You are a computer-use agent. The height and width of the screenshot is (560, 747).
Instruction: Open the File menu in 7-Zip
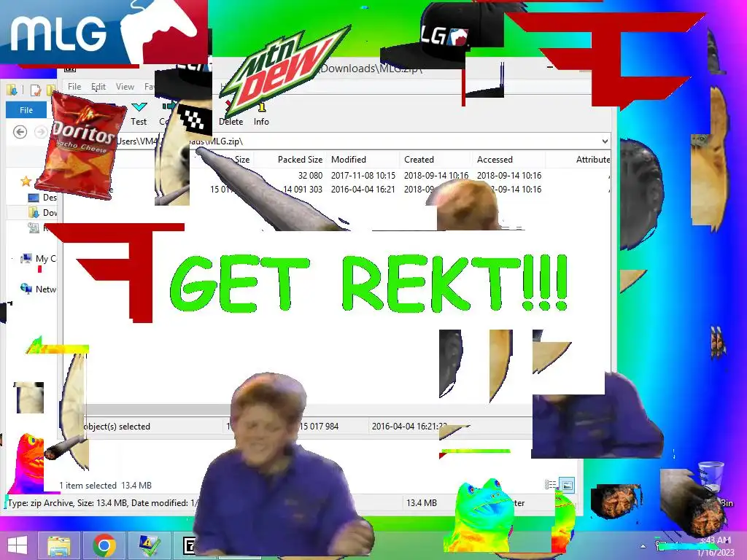pyautogui.click(x=74, y=87)
